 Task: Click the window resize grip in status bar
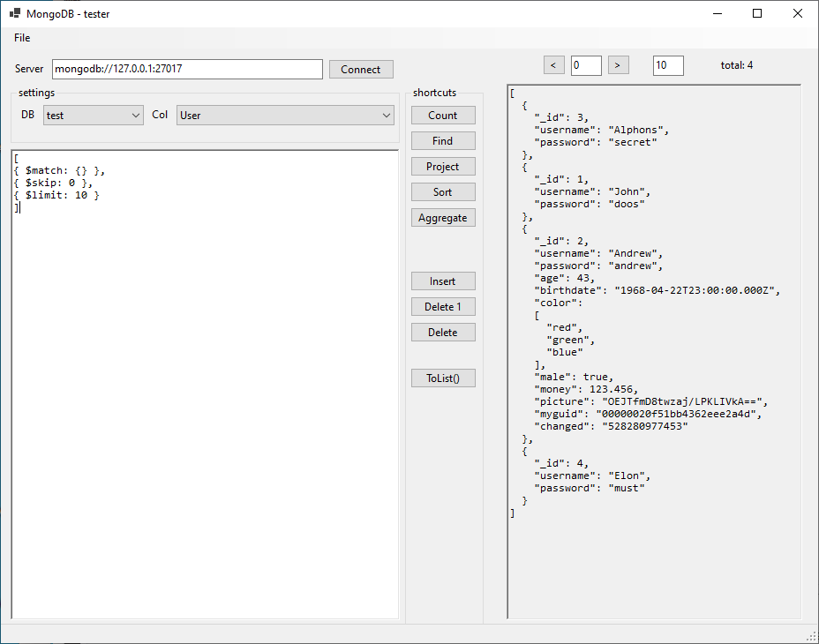click(x=812, y=636)
